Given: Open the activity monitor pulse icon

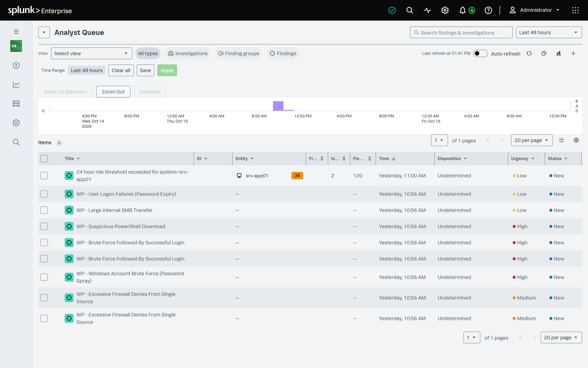Looking at the screenshot, I should point(427,10).
